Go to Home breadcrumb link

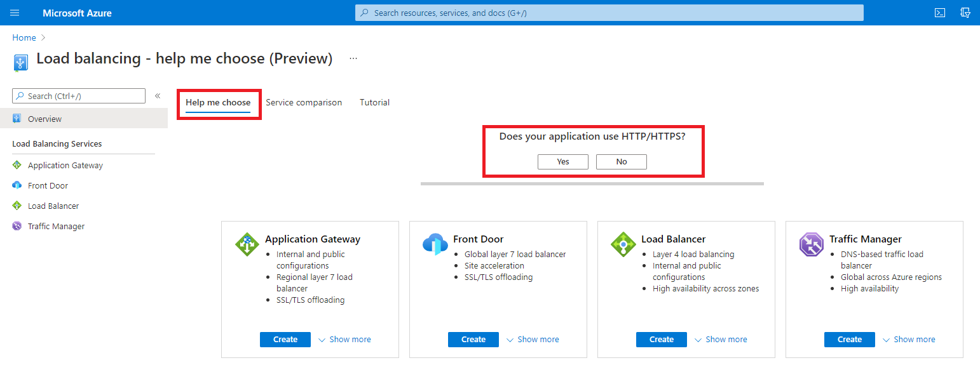tap(24, 38)
